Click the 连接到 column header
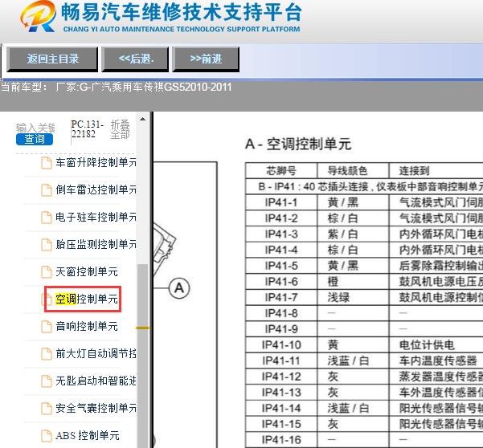The width and height of the screenshot is (483, 448). 436,171
